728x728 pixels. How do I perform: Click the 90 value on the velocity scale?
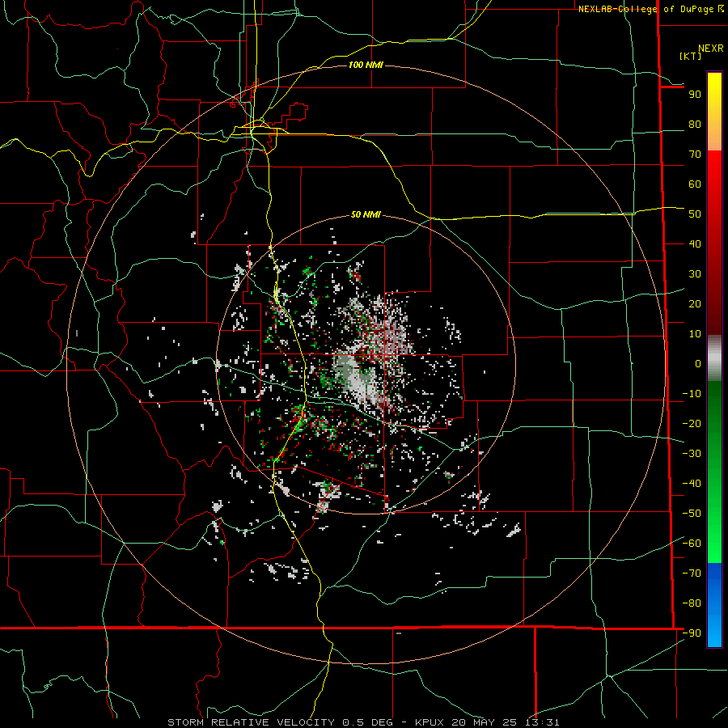pyautogui.click(x=695, y=95)
